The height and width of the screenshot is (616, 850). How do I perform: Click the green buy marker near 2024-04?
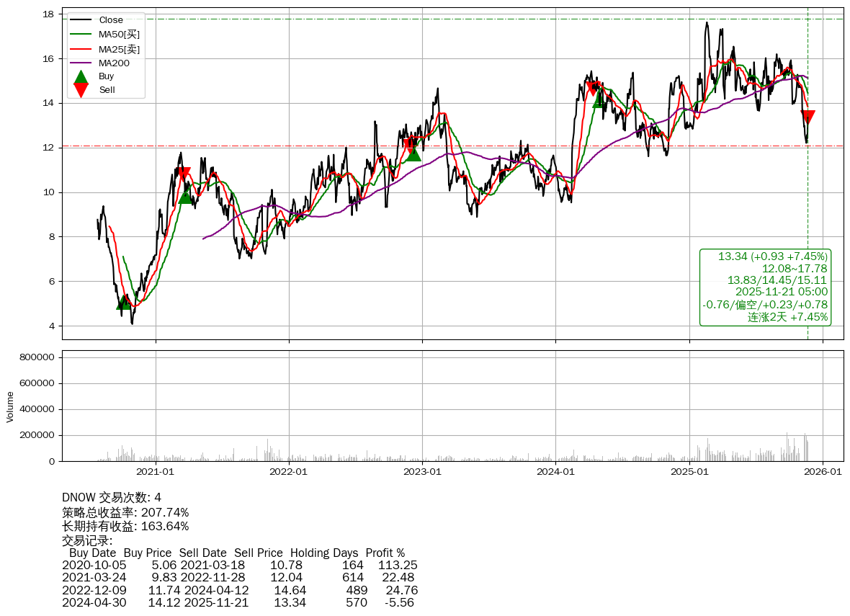(599, 100)
